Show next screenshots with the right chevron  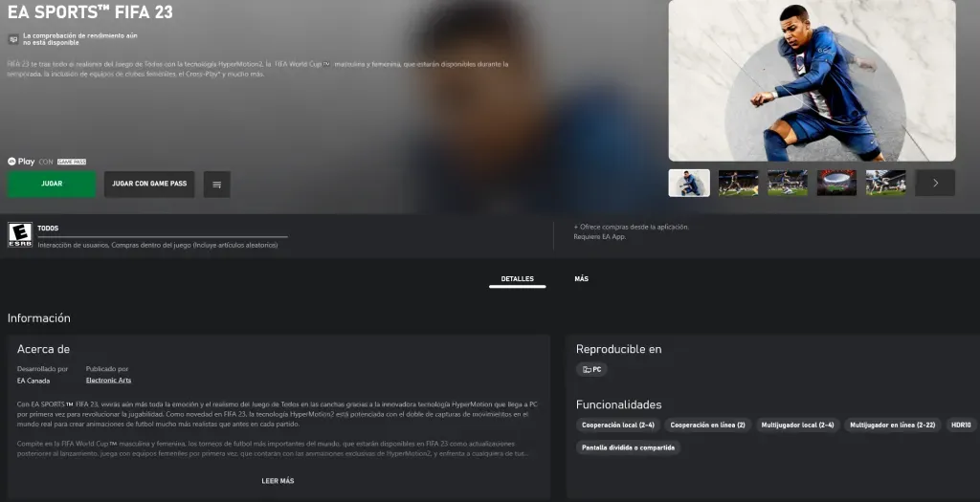(x=934, y=183)
